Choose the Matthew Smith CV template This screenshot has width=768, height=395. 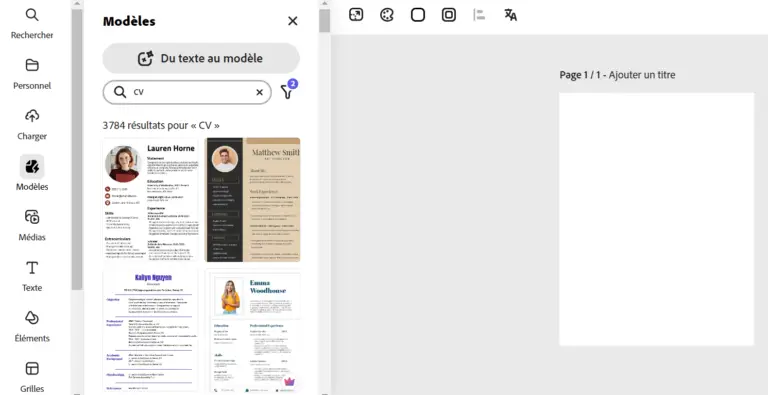[252, 199]
